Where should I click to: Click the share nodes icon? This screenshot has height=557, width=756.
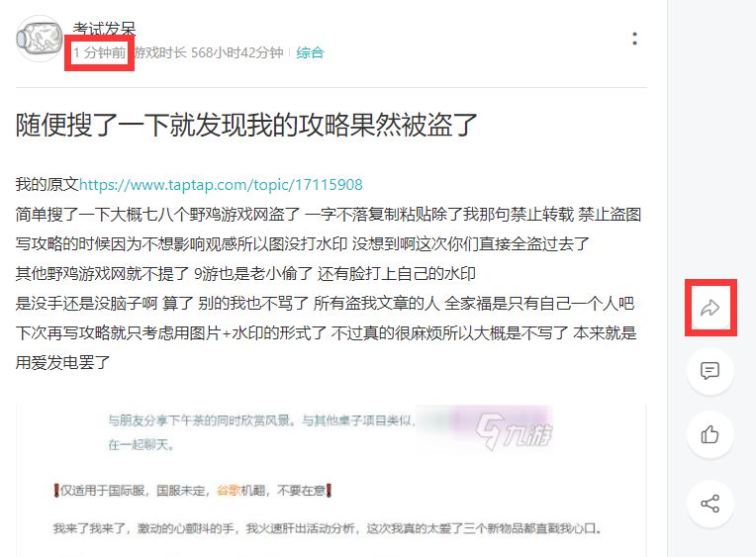coord(709,504)
